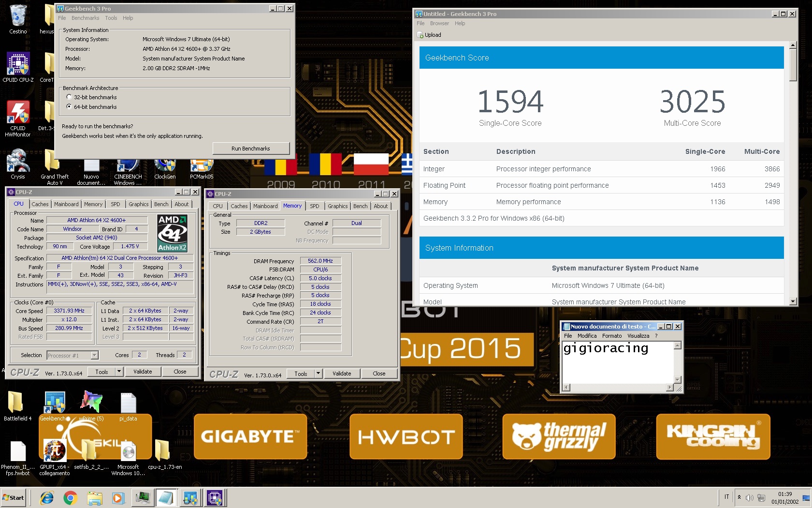
Task: Switch to Bench tab in left CPU-Z
Action: (161, 204)
